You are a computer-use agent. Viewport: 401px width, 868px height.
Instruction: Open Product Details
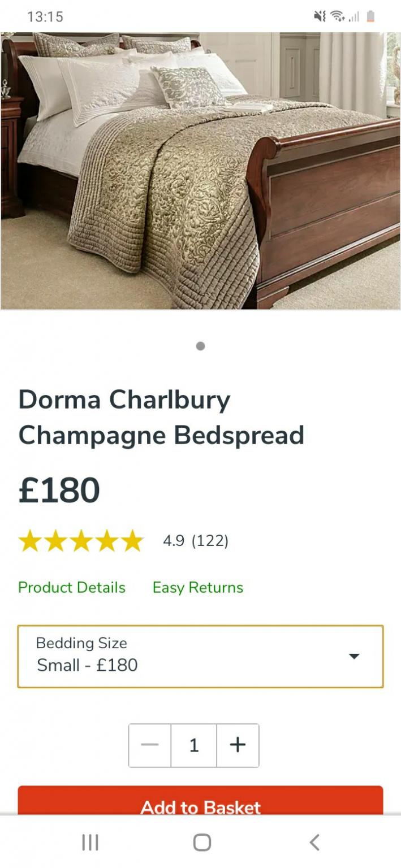tap(72, 587)
